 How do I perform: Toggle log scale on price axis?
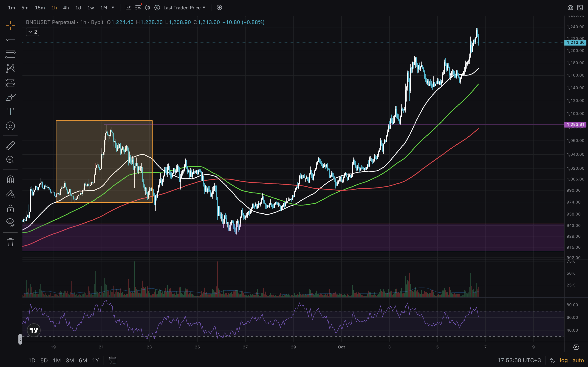click(x=563, y=360)
